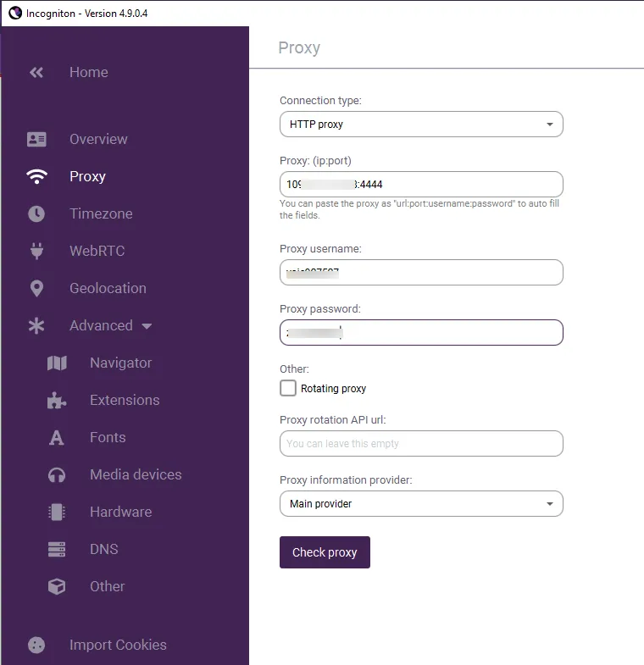Open the Proxy information provider dropdown
The image size is (644, 665).
[421, 504]
